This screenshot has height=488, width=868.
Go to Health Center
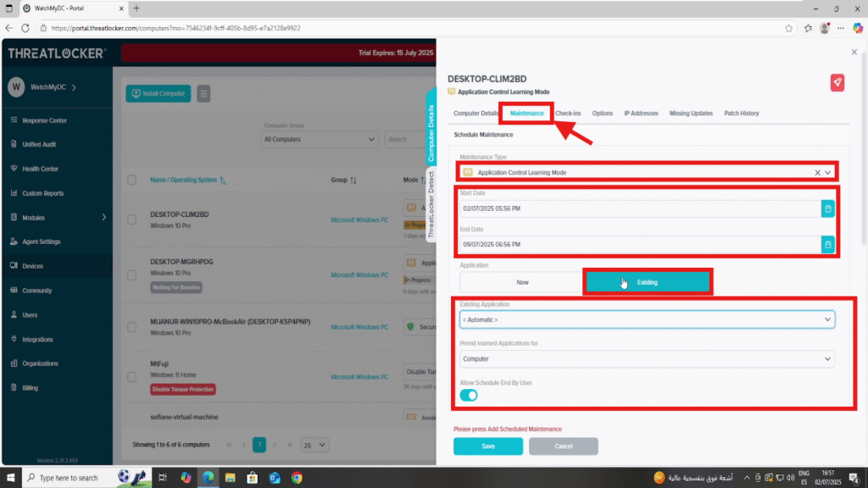[x=40, y=169]
